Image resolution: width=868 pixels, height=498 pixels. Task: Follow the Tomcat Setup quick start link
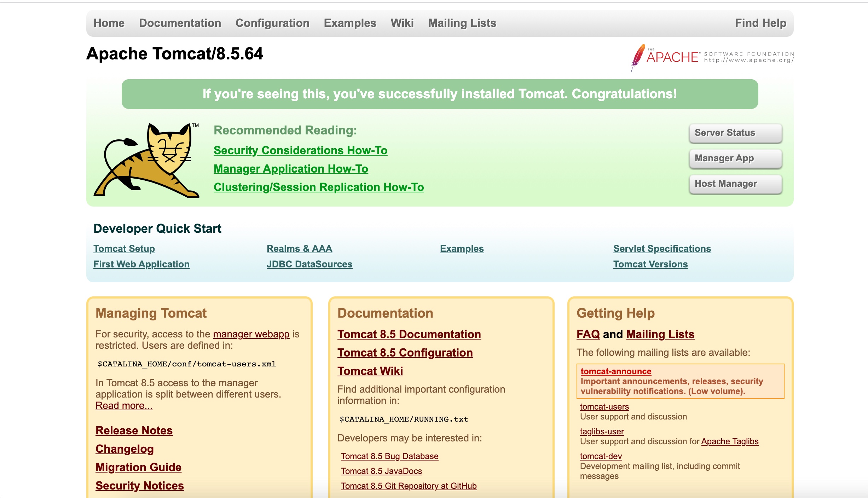click(x=124, y=249)
